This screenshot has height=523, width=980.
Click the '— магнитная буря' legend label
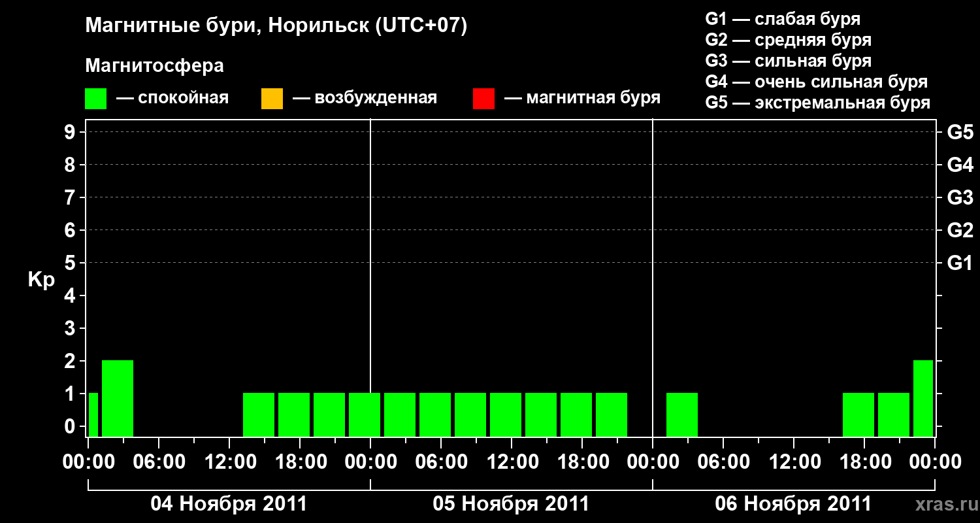(x=583, y=99)
